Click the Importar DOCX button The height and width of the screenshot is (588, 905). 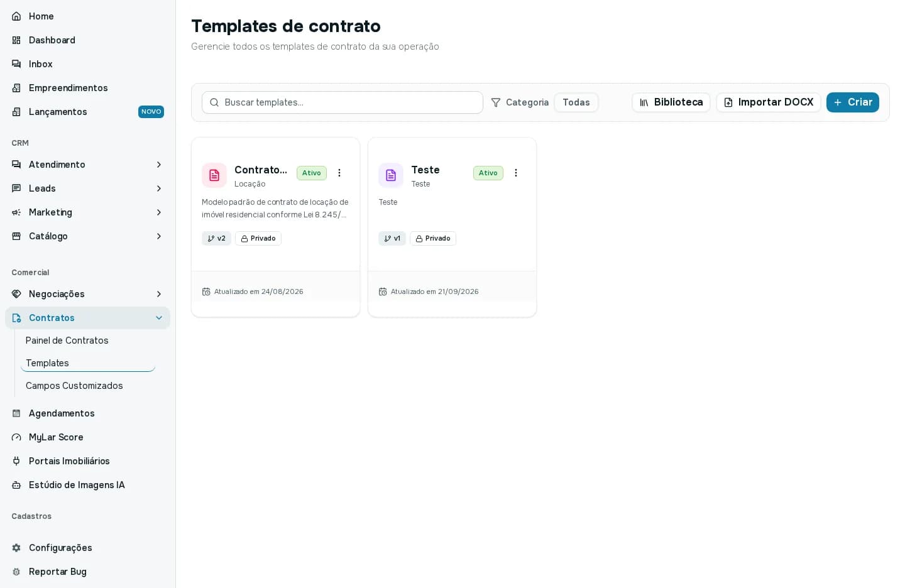click(769, 102)
